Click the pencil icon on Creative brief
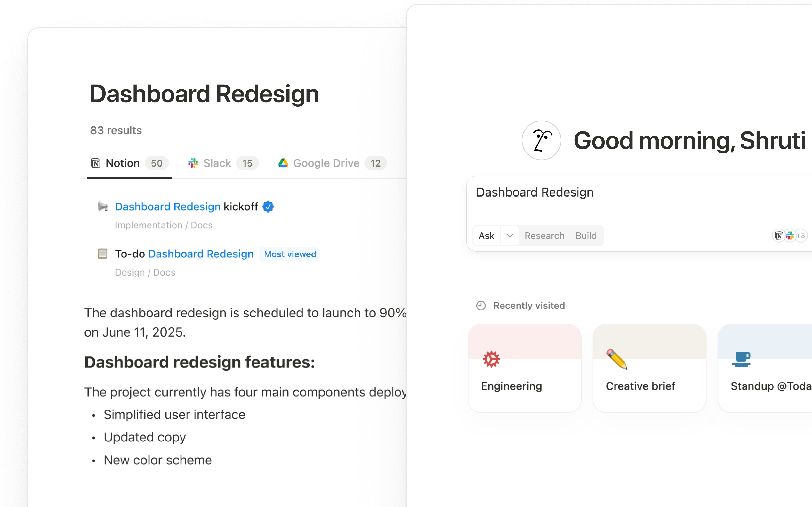The image size is (812, 507). point(616,359)
